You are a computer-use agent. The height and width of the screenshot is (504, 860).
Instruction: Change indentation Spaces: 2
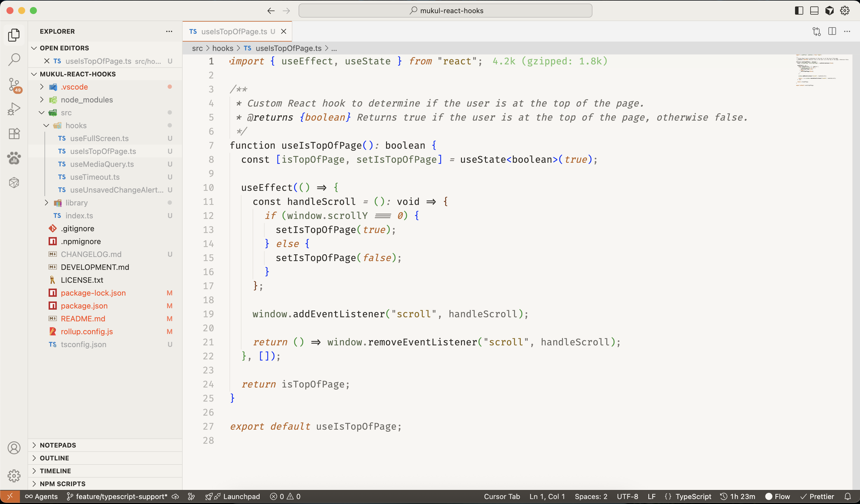click(591, 496)
